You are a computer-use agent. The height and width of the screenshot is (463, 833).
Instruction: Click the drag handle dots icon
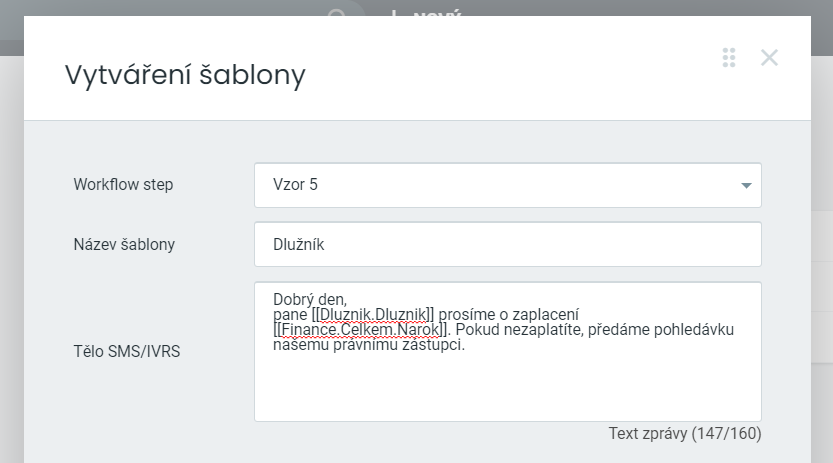729,57
